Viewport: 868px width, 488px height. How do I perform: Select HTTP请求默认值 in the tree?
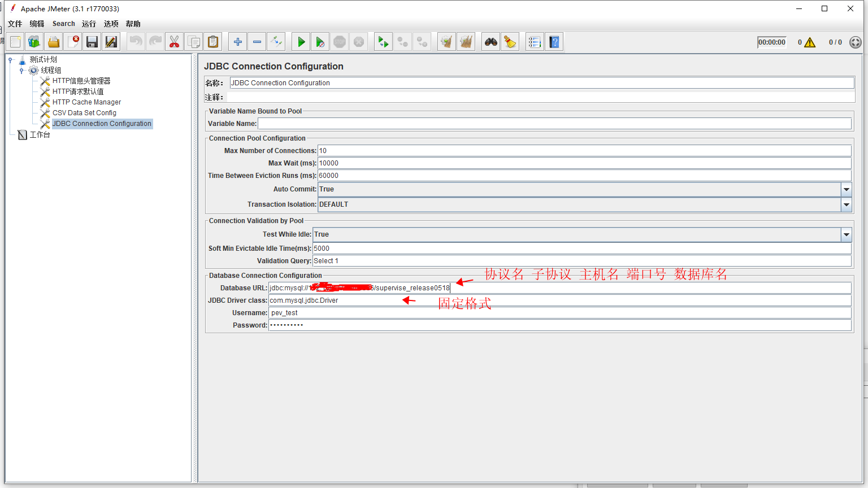(78, 91)
